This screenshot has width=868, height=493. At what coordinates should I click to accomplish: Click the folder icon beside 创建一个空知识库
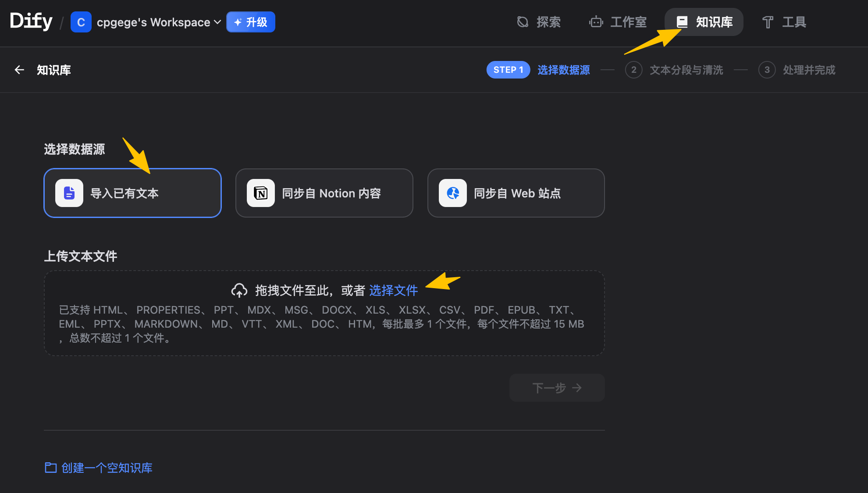(x=51, y=468)
